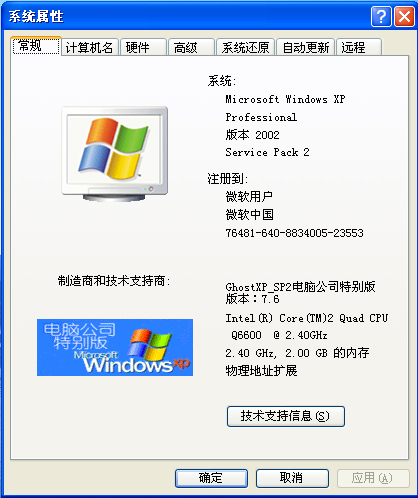Switch to the 计算机名 tab
The height and width of the screenshot is (498, 418).
(90, 47)
